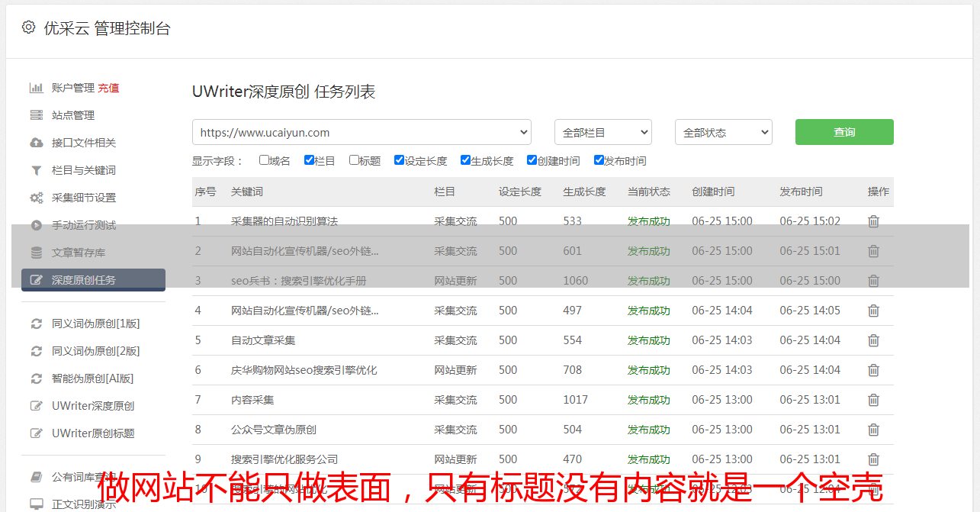This screenshot has width=980, height=512.
Task: Uncheck the 创建时间 field checkbox
Action: [x=532, y=160]
